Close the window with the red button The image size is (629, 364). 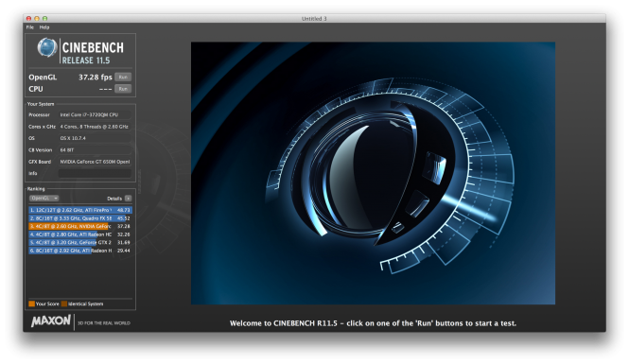29,19
